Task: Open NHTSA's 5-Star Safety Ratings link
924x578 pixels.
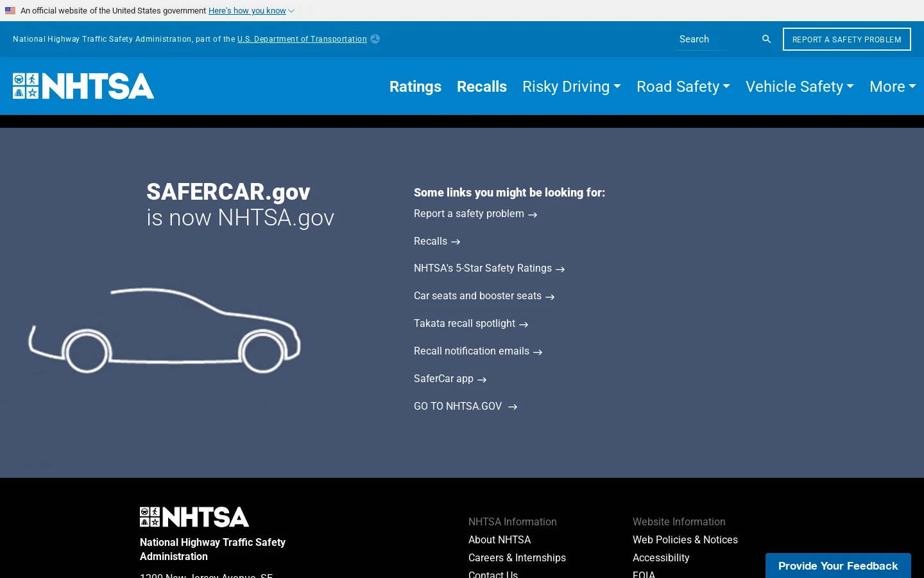Action: click(x=490, y=268)
